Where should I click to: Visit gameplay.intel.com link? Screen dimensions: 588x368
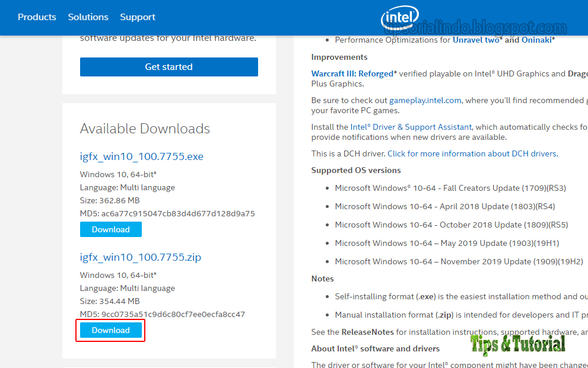coord(425,100)
